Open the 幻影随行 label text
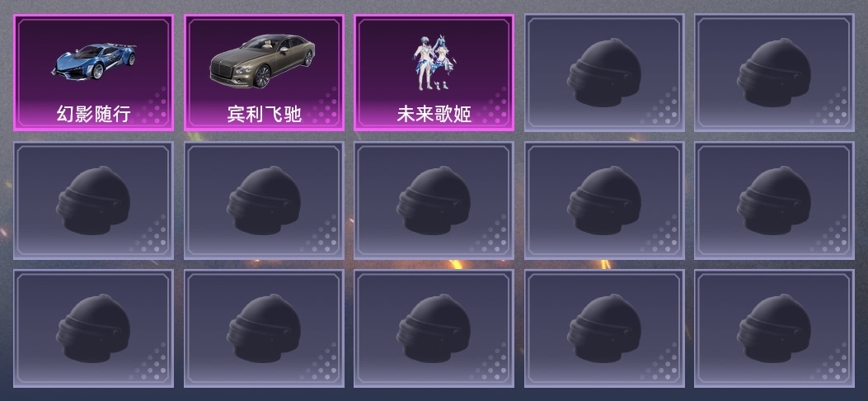Viewport: 868px width, 401px height. point(93,114)
